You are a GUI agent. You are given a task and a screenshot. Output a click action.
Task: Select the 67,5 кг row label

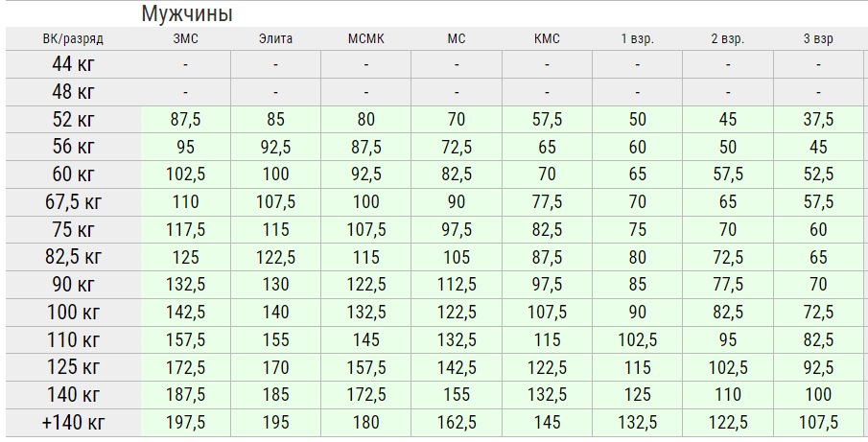pos(73,202)
